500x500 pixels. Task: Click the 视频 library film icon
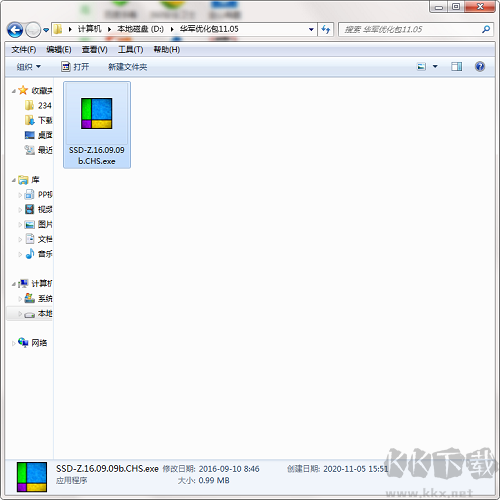30,209
